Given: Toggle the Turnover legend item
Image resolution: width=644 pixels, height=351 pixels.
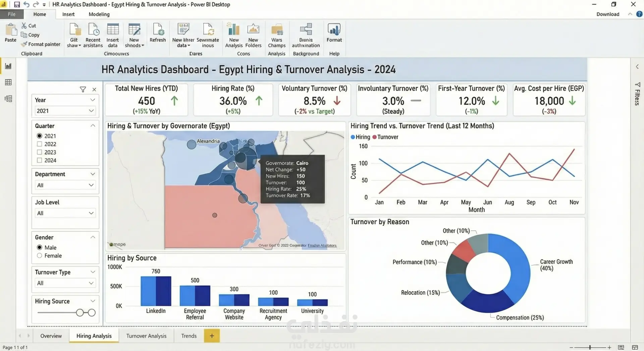Looking at the screenshot, I should pyautogui.click(x=385, y=137).
